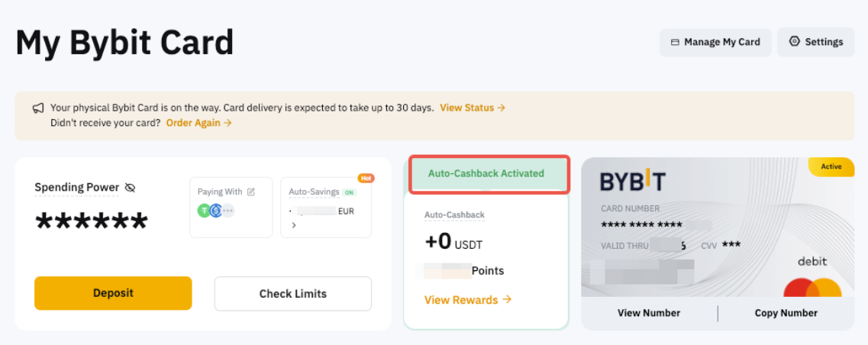868x345 pixels.
Task: Toggle the Auto-Savings ON indicator
Action: click(x=349, y=192)
